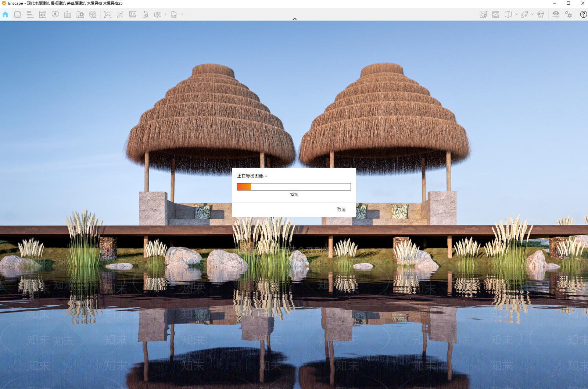Click the Enscape window title text
The image size is (588, 389).
[65, 3]
